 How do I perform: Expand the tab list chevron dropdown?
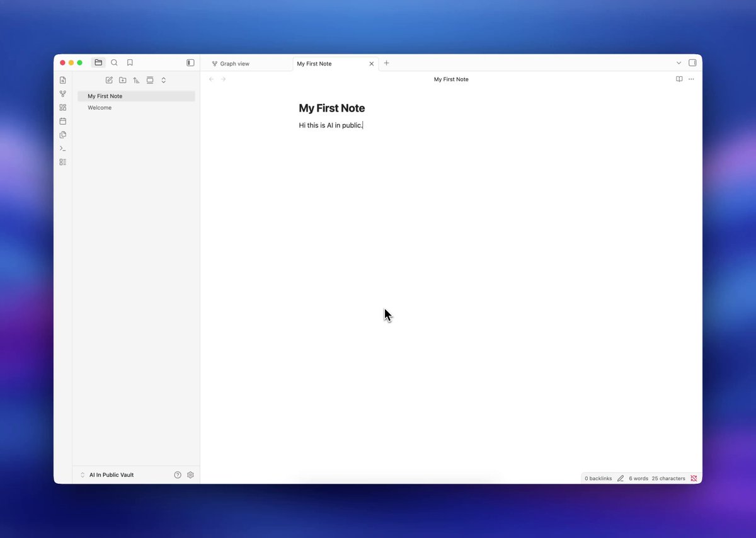click(x=679, y=63)
